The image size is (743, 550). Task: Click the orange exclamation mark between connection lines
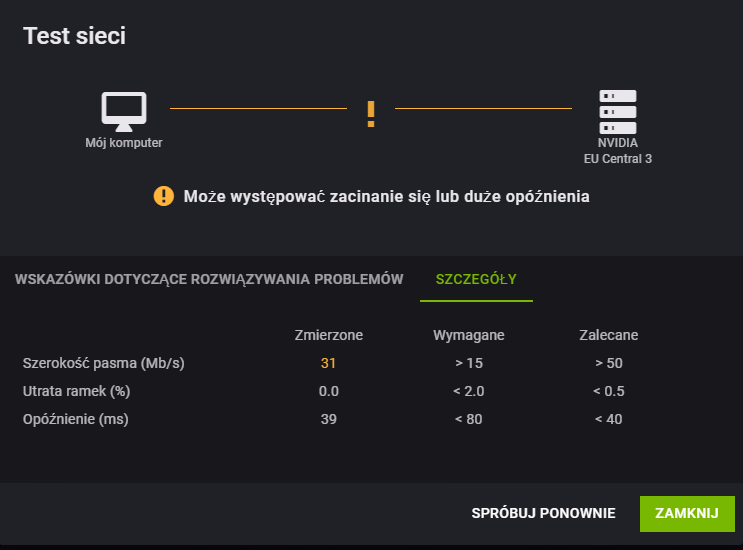pos(371,114)
